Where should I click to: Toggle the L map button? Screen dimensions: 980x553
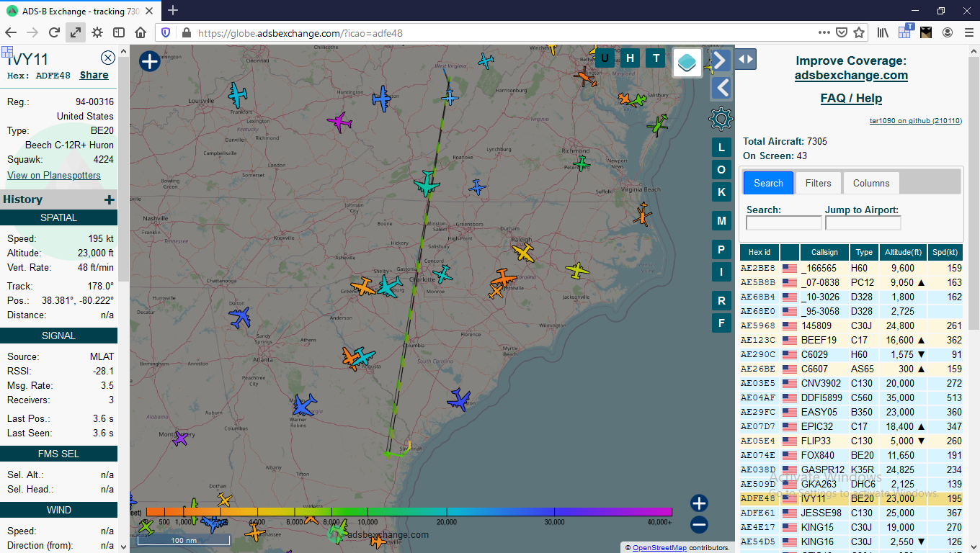pyautogui.click(x=721, y=148)
